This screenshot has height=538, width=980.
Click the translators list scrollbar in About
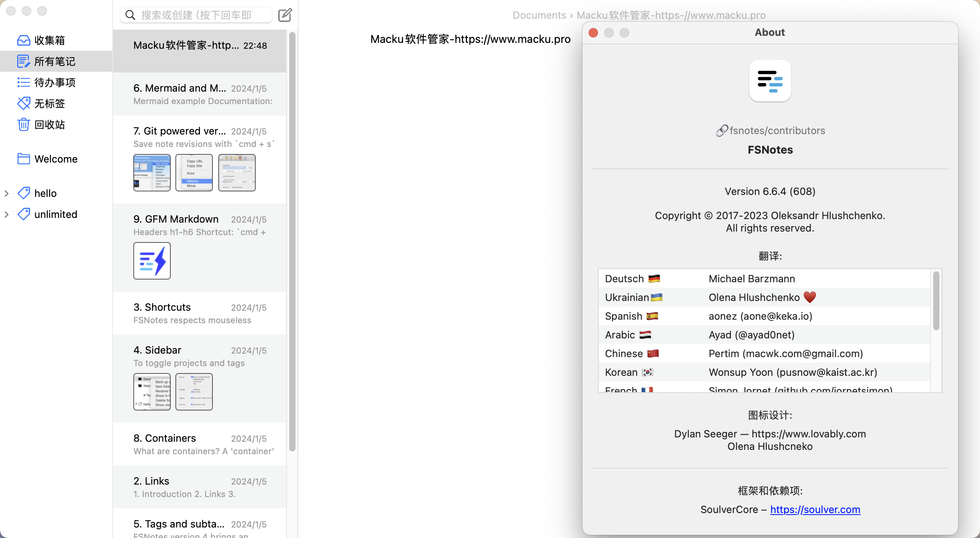936,301
